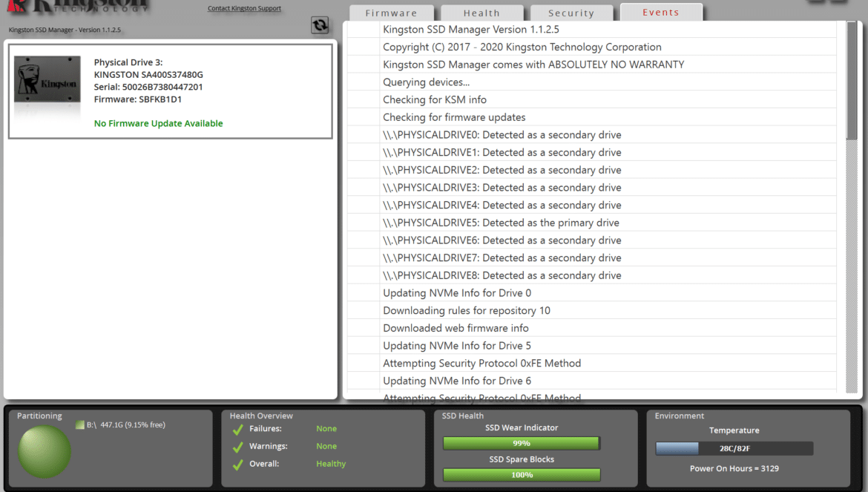This screenshot has height=492, width=868.
Task: Select the PHYSICALDRIVE4 secondary drive event
Action: click(x=592, y=206)
